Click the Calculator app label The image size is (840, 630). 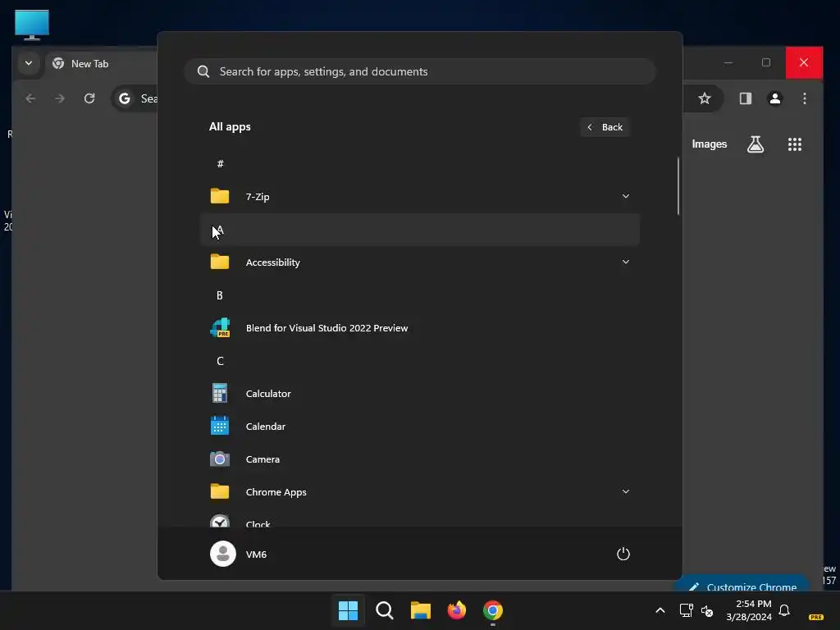coord(268,393)
